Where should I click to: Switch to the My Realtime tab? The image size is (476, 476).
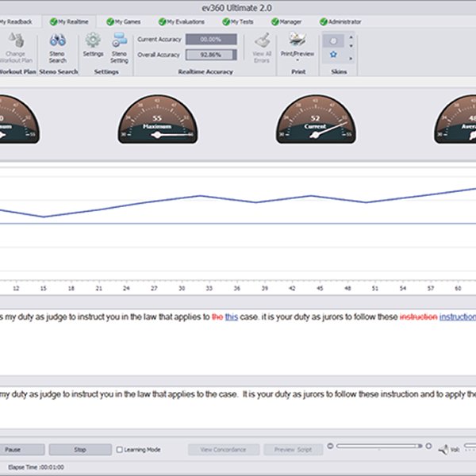click(x=69, y=22)
